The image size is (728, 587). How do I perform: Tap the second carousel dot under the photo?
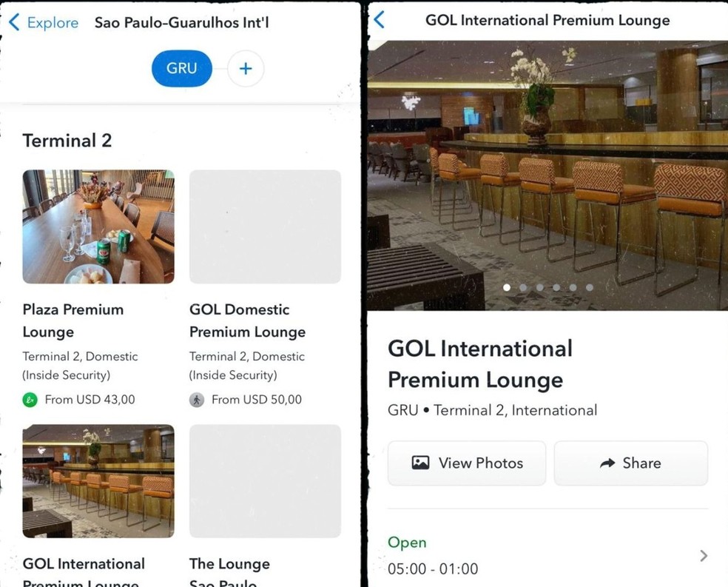[523, 287]
